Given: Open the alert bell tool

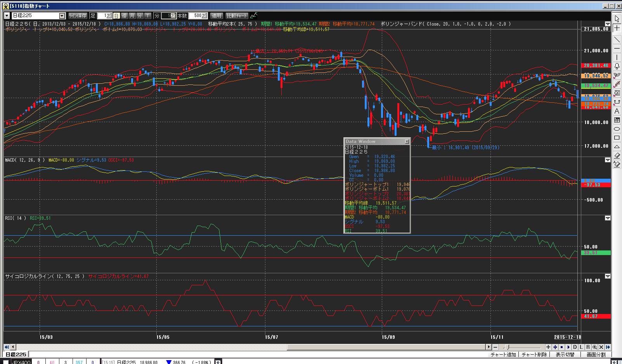Looking at the screenshot, I should pyautogui.click(x=617, y=66).
